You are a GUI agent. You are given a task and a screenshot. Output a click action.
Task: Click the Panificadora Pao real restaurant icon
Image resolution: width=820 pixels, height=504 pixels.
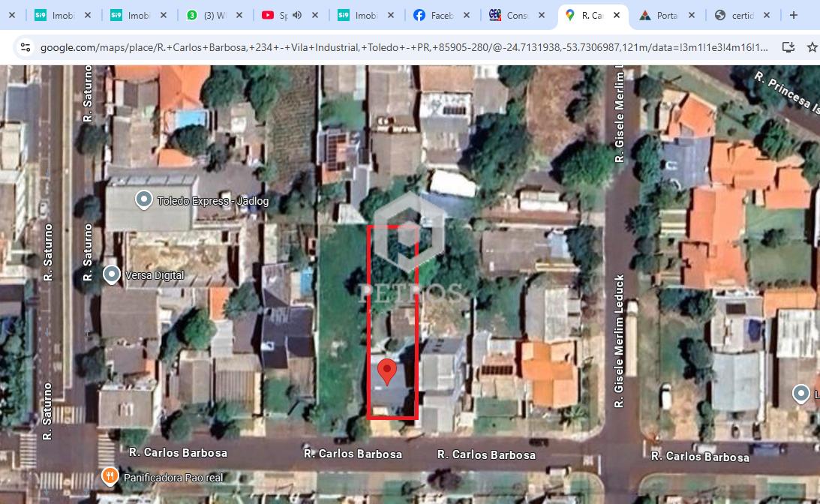point(110,476)
